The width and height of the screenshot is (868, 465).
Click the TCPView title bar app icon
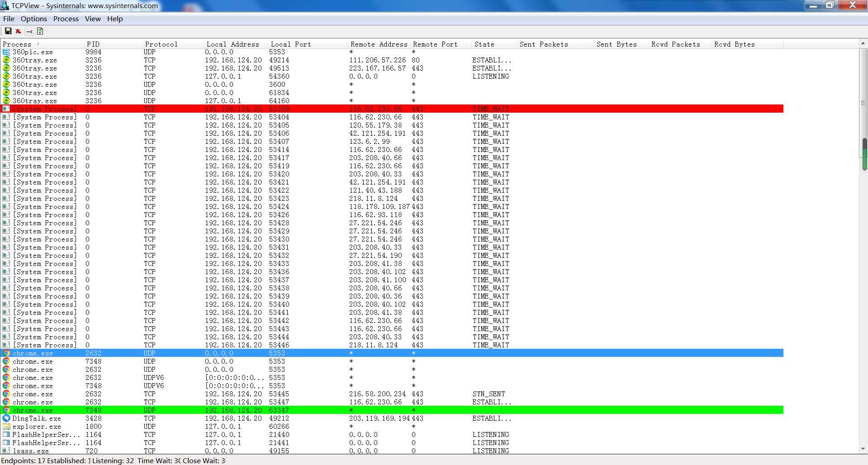(5, 5)
